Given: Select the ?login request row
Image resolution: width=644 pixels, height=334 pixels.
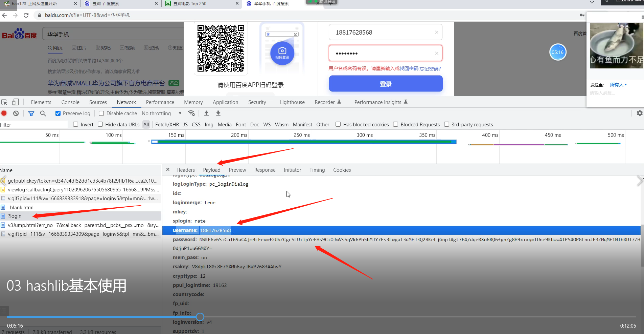Looking at the screenshot, I should 80,216.
